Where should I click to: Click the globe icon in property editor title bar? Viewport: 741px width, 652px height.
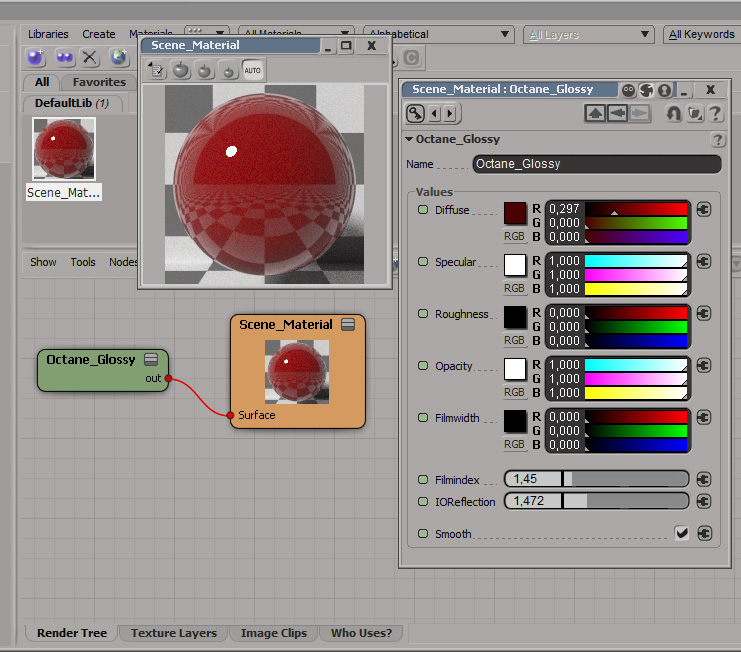[646, 90]
